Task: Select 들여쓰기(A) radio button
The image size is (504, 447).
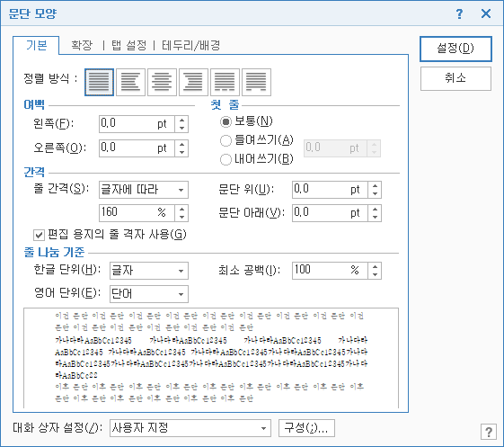Action: (x=225, y=140)
